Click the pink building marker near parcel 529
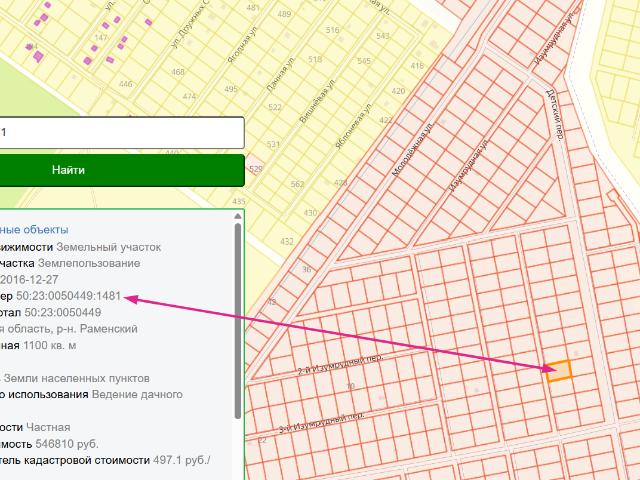The image size is (640, 480). coord(256,165)
